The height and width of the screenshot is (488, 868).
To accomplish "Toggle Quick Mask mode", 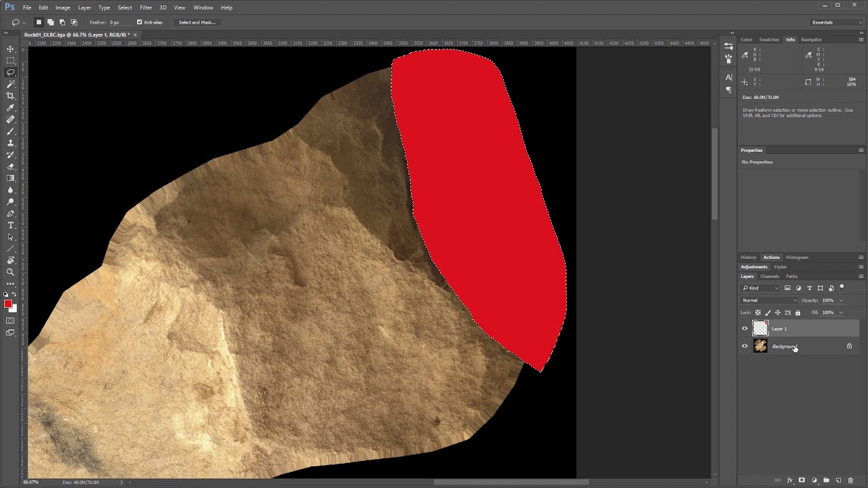I will (x=10, y=321).
